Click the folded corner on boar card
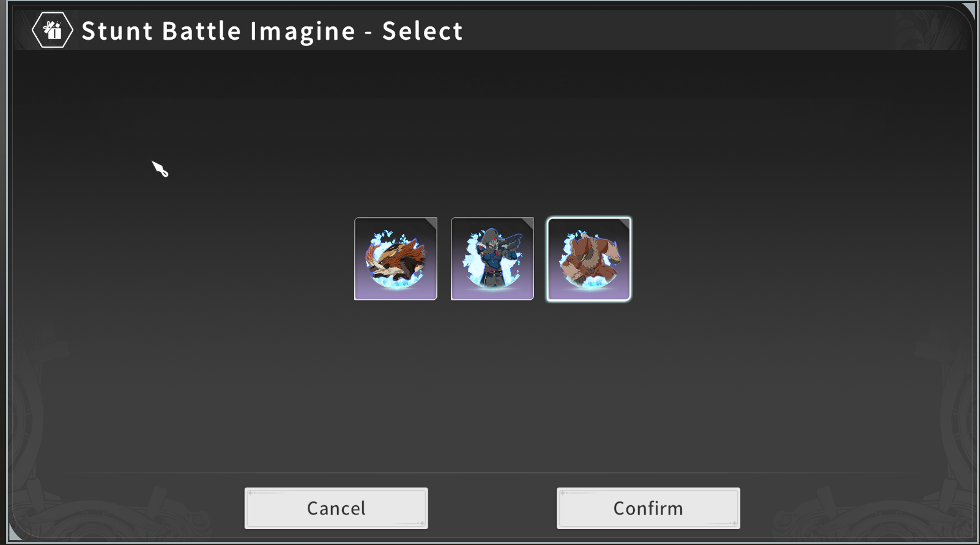This screenshot has height=545, width=980. (x=431, y=223)
